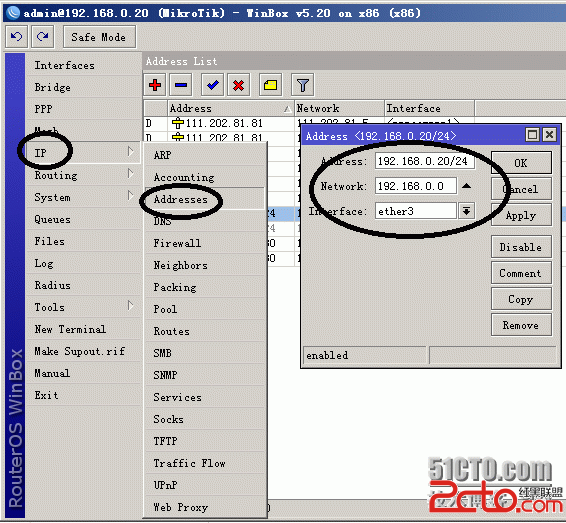Open Interfaces in sidebar menu
This screenshot has width=566, height=523.
click(x=83, y=65)
